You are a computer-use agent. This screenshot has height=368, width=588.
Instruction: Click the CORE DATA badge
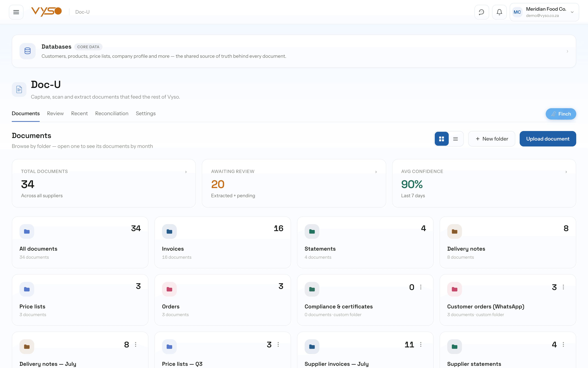pos(88,47)
